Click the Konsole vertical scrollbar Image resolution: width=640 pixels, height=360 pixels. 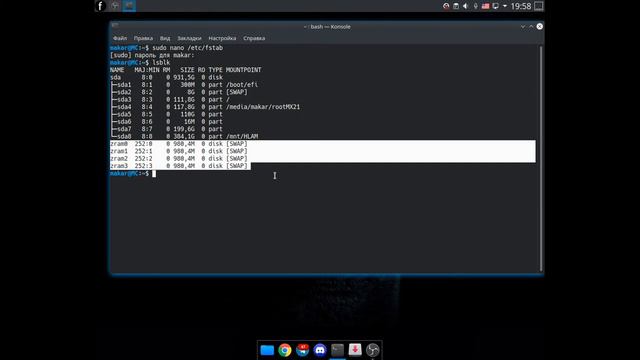tap(541, 158)
